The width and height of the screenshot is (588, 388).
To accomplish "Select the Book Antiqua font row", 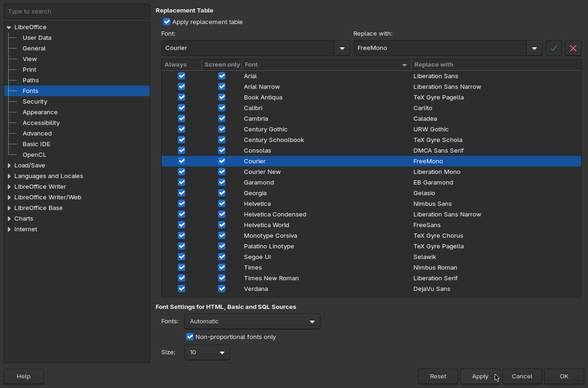I will pos(371,98).
